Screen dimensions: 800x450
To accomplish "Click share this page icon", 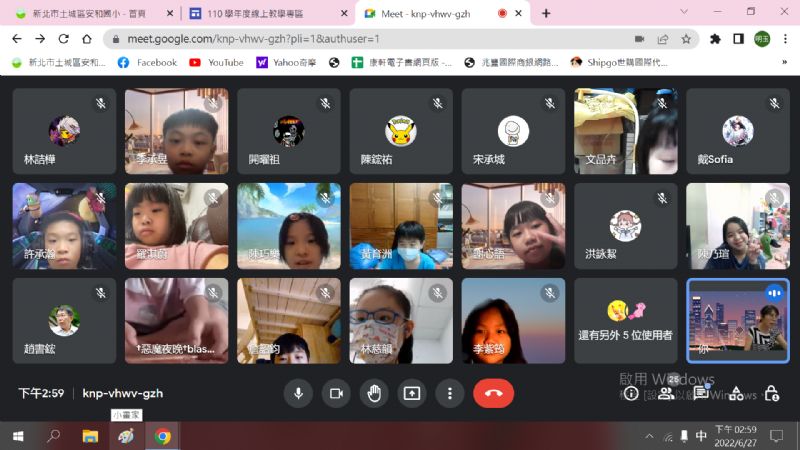I will 663,39.
